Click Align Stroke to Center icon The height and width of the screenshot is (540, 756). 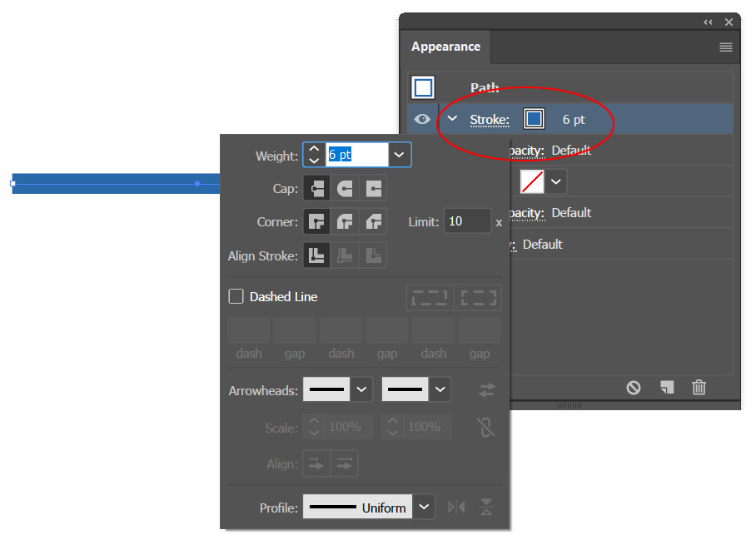tap(316, 255)
